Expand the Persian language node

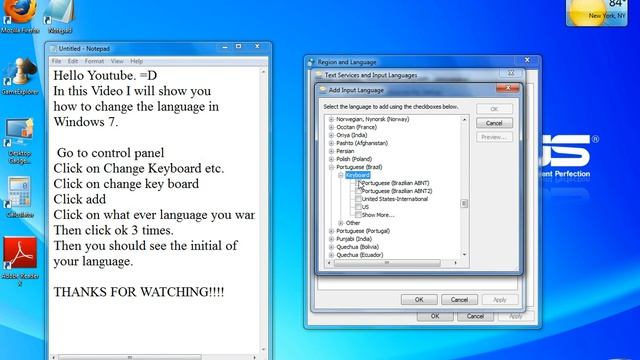tap(331, 151)
